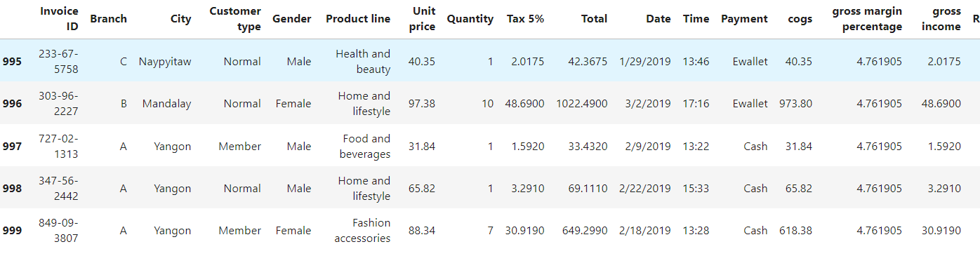This screenshot has height=256, width=980.
Task: Click the gross income column header
Action: [941, 19]
